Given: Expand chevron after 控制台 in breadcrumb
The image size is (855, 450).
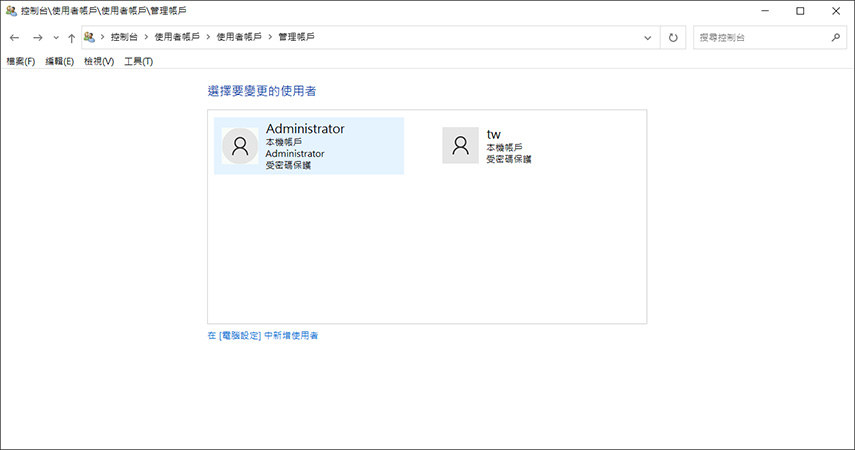Looking at the screenshot, I should pyautogui.click(x=146, y=37).
